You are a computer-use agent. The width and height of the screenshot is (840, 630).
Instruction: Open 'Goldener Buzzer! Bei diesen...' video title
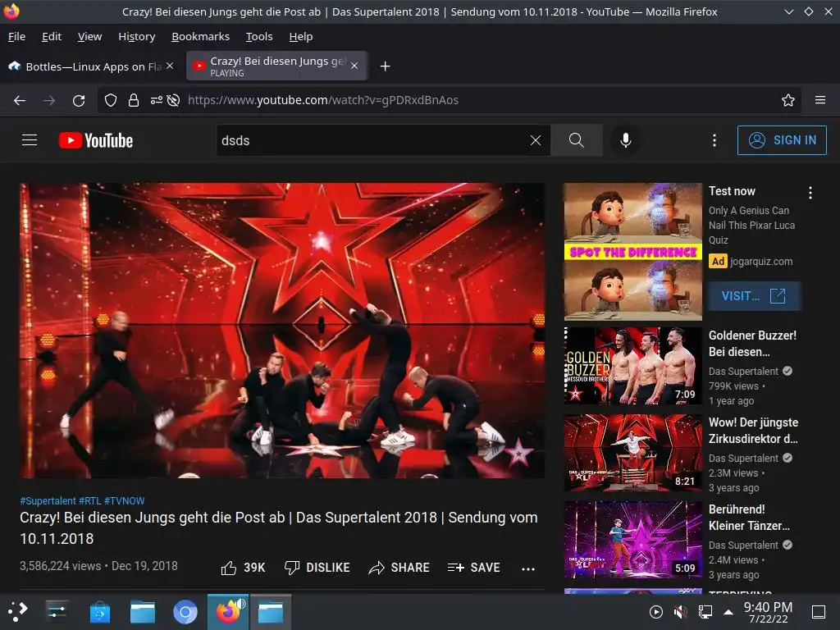pyautogui.click(x=753, y=344)
